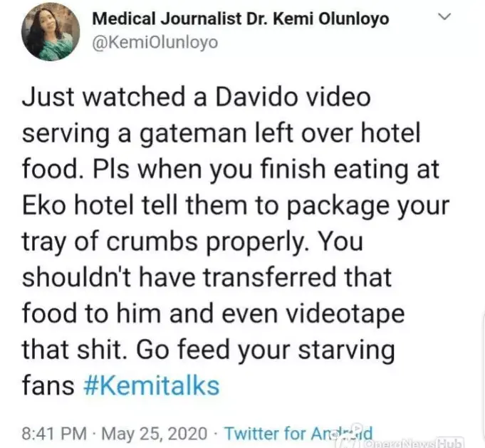The height and width of the screenshot is (448, 485).
Task: Click the word fans before the hashtag
Action: 48,386
